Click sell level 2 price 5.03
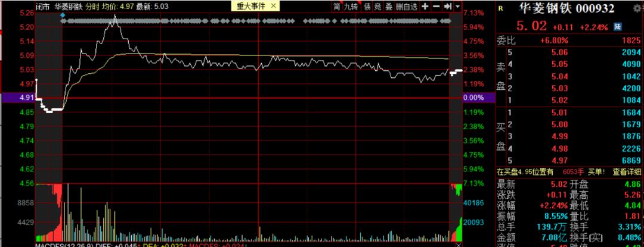This screenshot has height=247, width=644. (x=560, y=88)
